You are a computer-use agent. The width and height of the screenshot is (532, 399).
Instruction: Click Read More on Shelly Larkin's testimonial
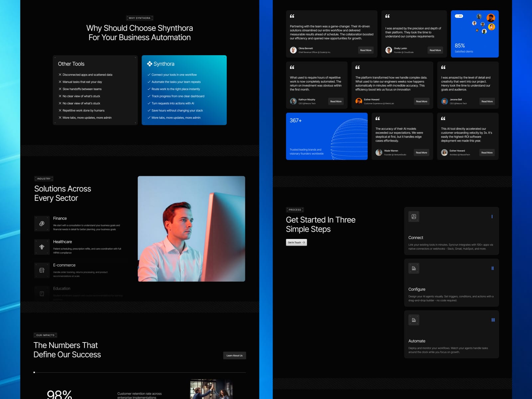[x=435, y=50]
